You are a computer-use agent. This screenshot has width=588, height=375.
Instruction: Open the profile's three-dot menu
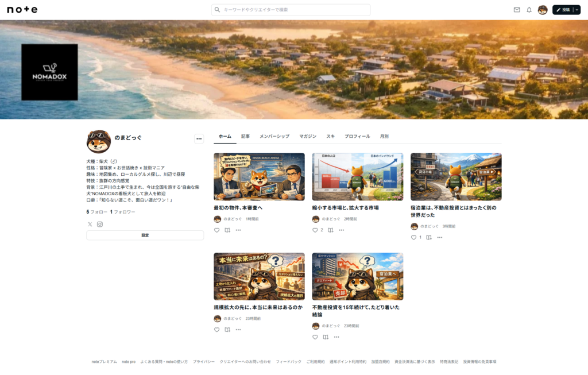pos(199,138)
